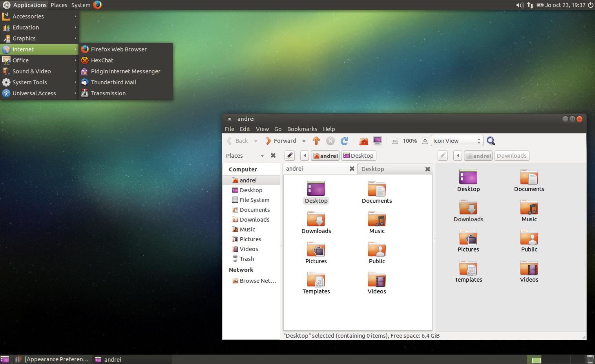Open the network indicator in the top panel
Screen dimensions: 595x364
coord(530,5)
